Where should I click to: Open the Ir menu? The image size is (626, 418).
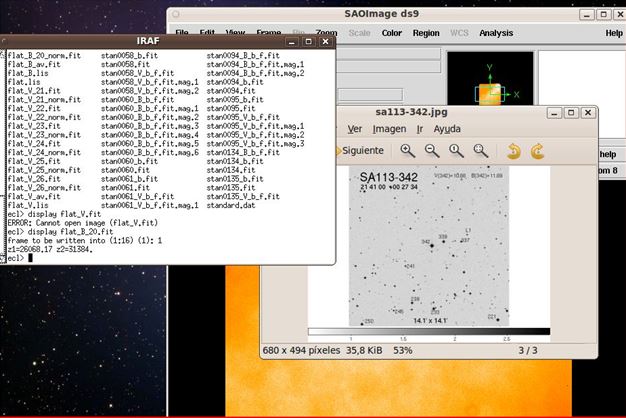pyautogui.click(x=419, y=129)
